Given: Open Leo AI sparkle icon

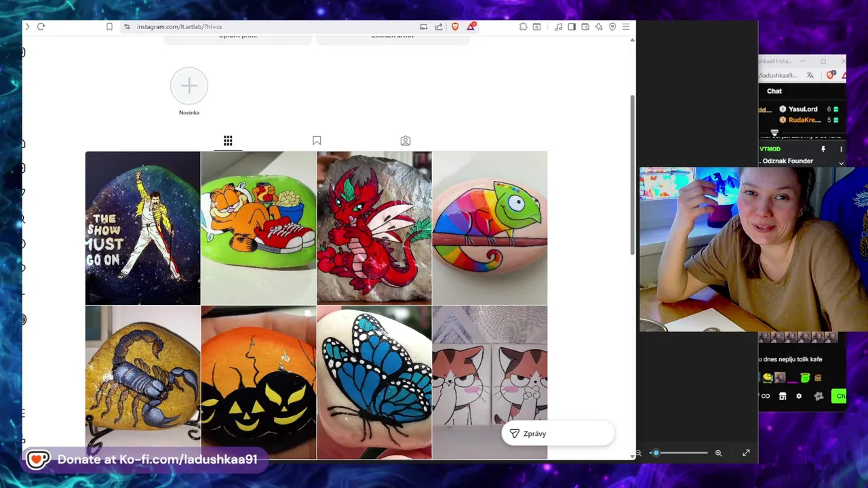Looking at the screenshot, I should click(599, 26).
